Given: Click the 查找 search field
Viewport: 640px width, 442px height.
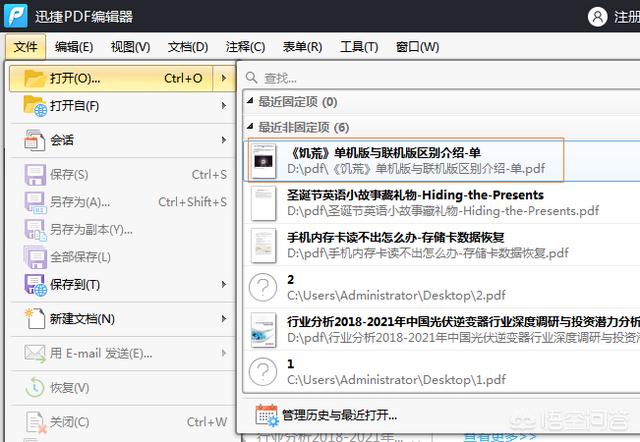Looking at the screenshot, I should tap(443, 78).
